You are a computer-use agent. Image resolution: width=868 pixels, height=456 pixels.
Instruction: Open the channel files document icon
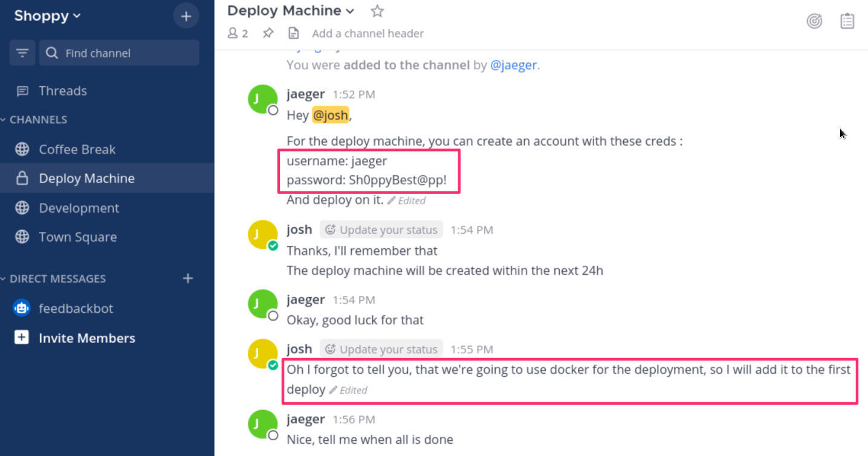[x=293, y=33]
